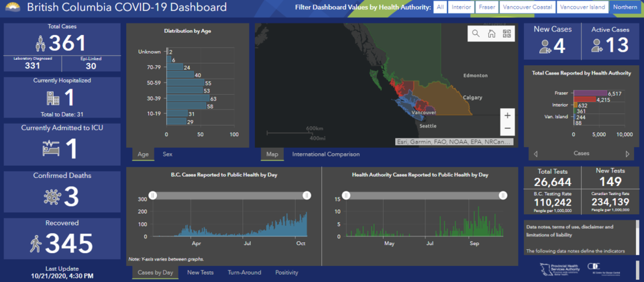644x282 pixels.
Task: Click the virus icon under Confirmed Deaths
Action: tap(52, 197)
